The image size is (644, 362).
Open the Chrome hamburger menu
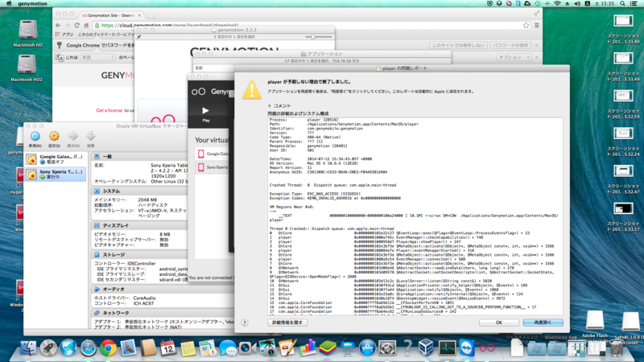click(x=537, y=26)
